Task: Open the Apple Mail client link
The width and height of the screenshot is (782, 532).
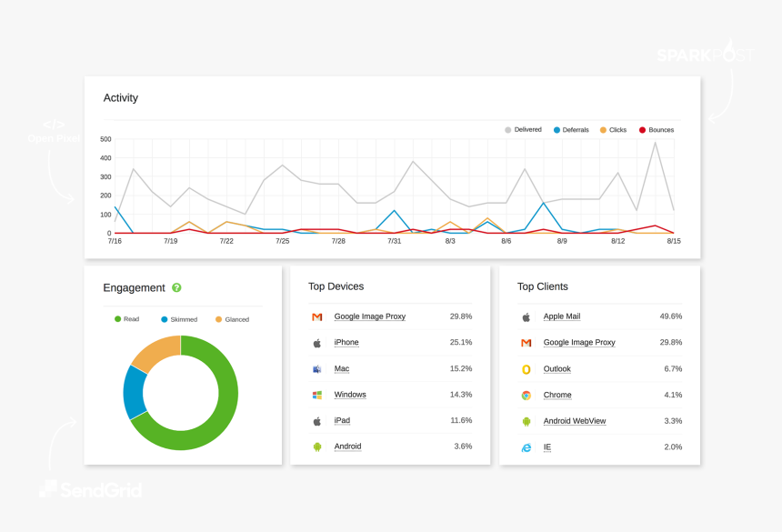Action: point(561,316)
